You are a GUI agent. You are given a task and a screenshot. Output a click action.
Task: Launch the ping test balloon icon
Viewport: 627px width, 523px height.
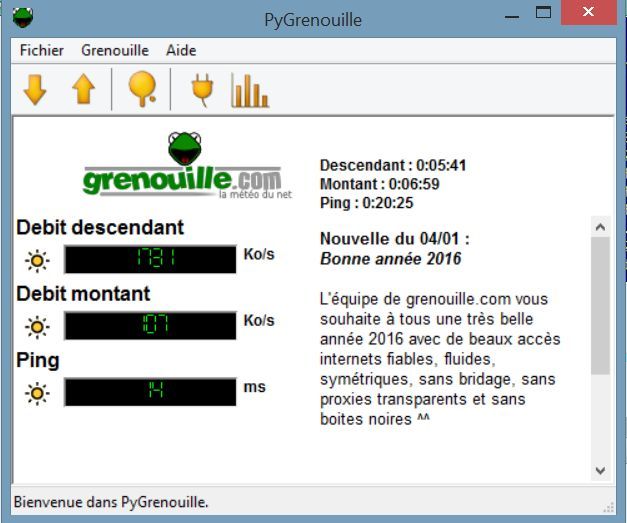click(142, 89)
